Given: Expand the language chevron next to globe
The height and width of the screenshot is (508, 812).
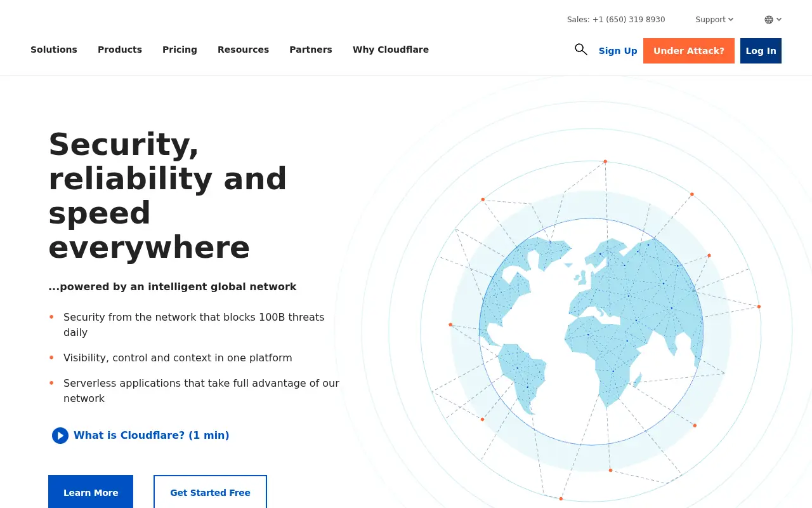Looking at the screenshot, I should pyautogui.click(x=779, y=20).
